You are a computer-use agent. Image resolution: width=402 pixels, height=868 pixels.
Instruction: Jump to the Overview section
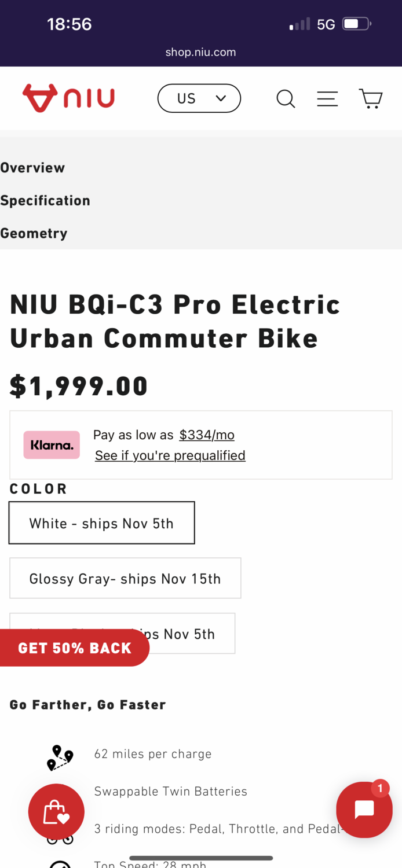[x=32, y=168]
